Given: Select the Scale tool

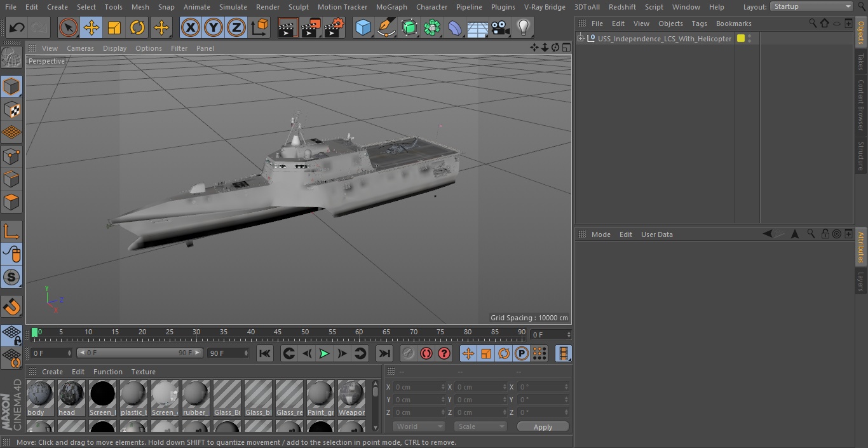Looking at the screenshot, I should point(114,27).
